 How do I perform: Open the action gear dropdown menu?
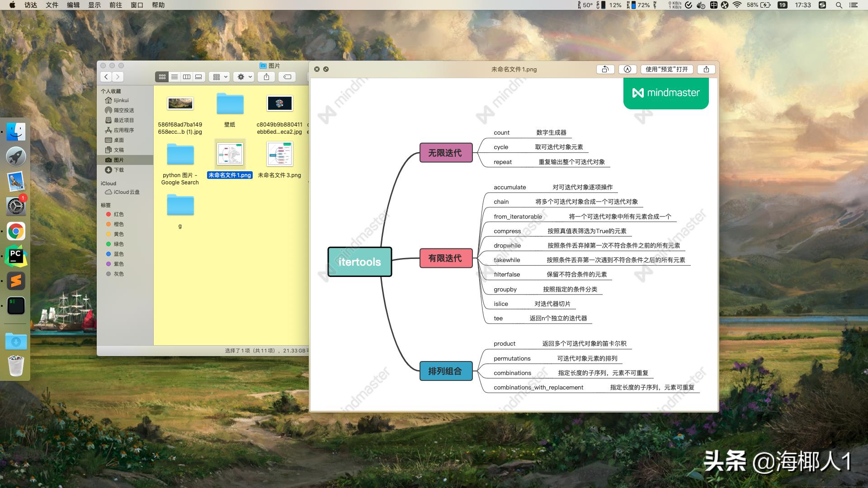(x=243, y=77)
